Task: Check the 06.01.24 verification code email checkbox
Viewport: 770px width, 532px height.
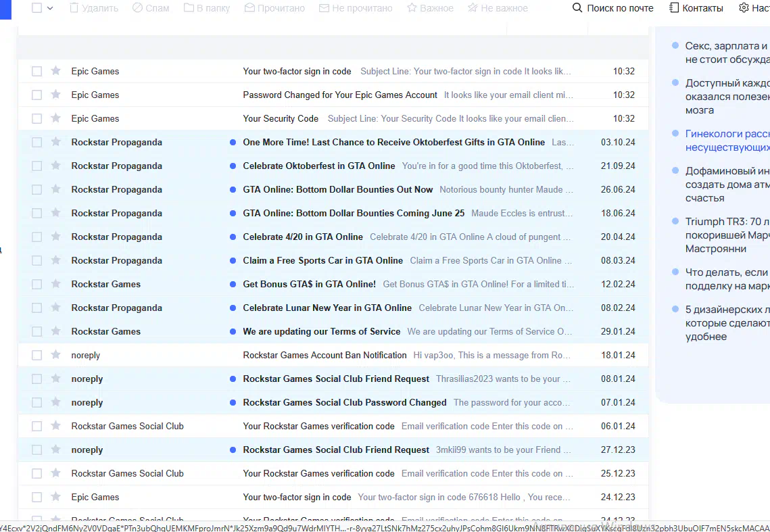Action: (x=37, y=426)
